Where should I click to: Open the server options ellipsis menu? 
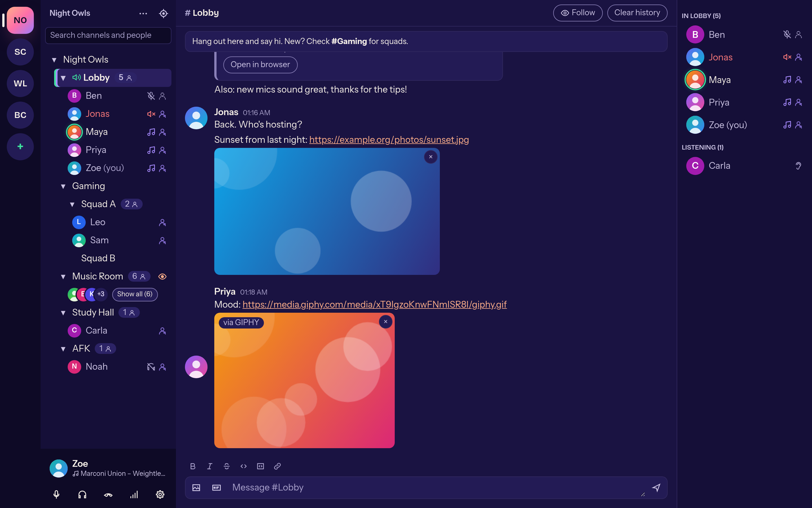(x=143, y=14)
